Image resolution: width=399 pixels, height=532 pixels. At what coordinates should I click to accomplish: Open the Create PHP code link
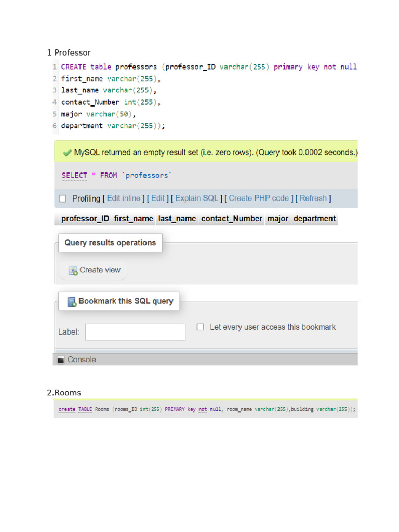[x=259, y=198]
